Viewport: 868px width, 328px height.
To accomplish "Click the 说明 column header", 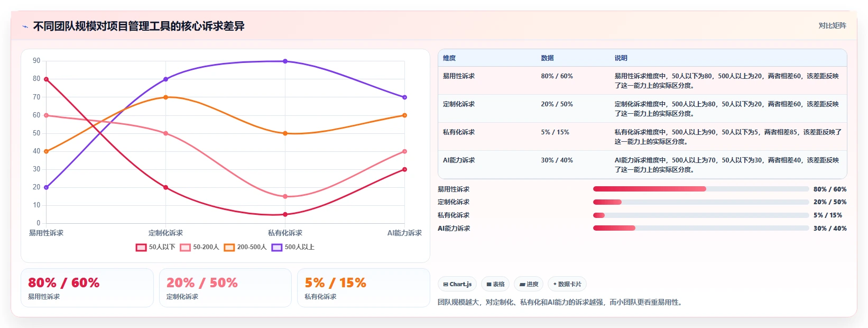I will click(x=621, y=58).
